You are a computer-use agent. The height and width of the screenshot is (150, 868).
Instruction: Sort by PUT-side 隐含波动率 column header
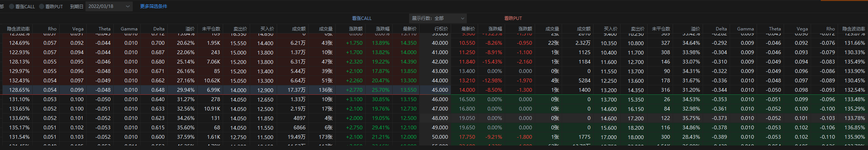tap(854, 29)
